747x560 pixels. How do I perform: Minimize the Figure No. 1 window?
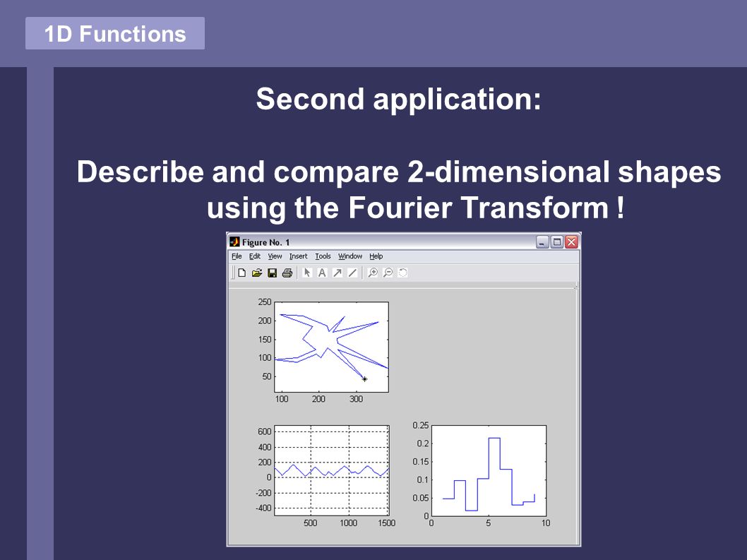click(x=542, y=242)
